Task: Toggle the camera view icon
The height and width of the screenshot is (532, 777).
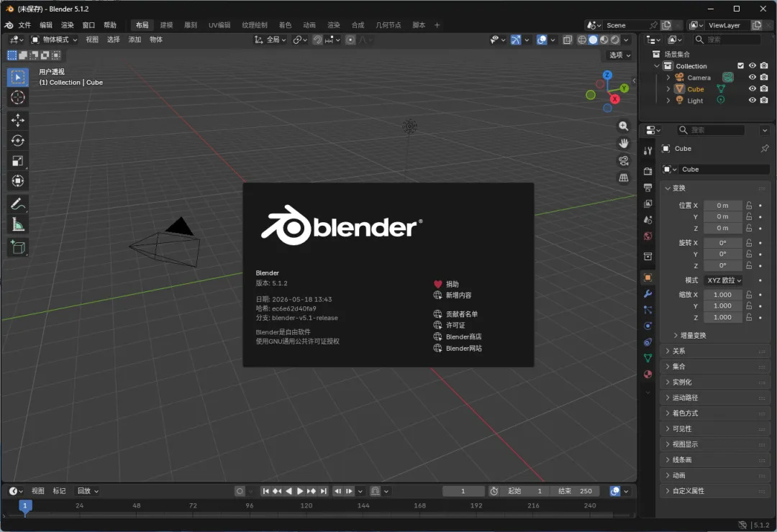Action: point(623,160)
